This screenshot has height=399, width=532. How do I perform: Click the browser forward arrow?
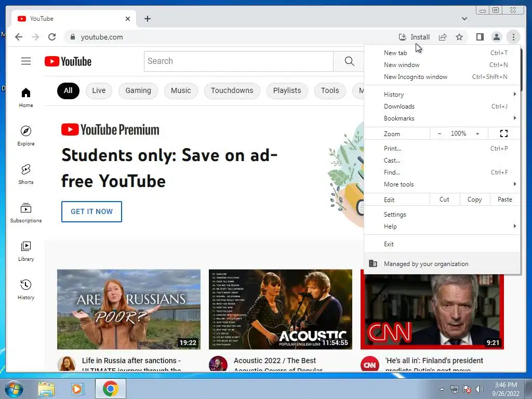pos(35,37)
